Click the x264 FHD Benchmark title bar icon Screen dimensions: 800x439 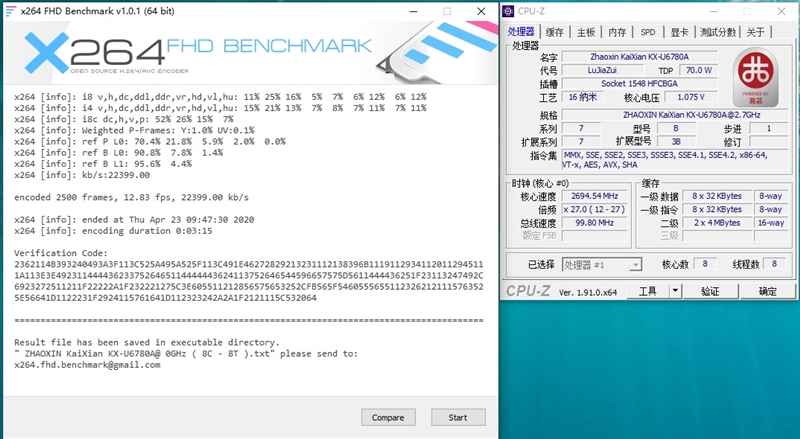pos(11,11)
